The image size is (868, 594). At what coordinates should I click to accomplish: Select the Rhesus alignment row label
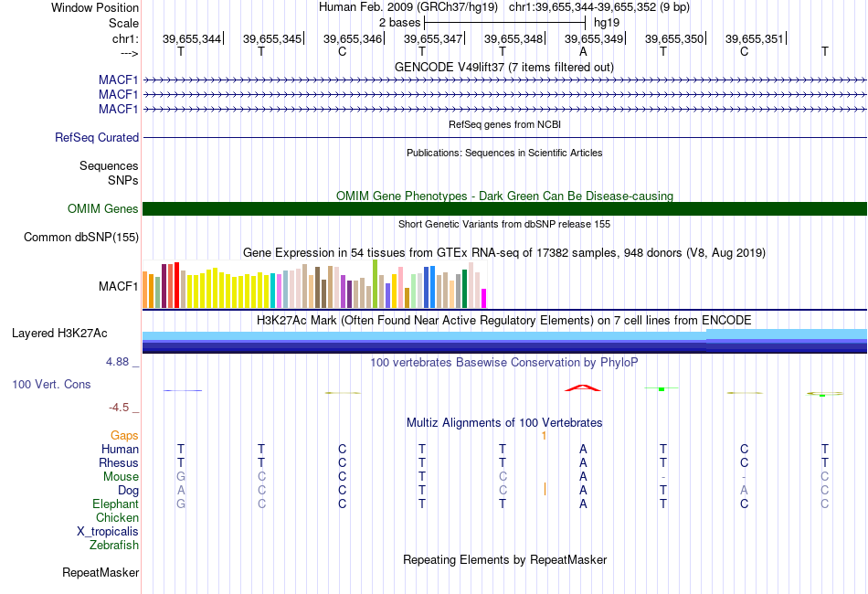point(119,462)
